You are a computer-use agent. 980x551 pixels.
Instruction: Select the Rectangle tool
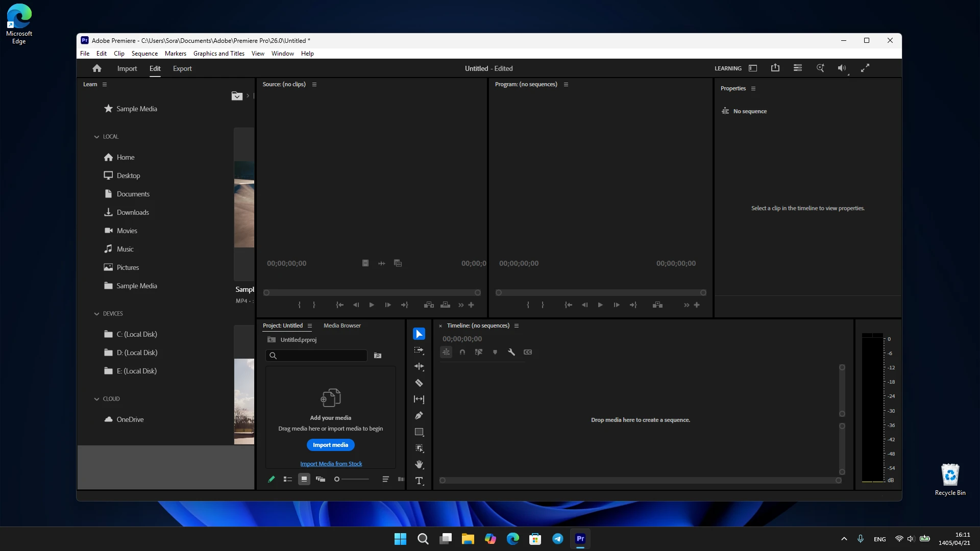[419, 432]
